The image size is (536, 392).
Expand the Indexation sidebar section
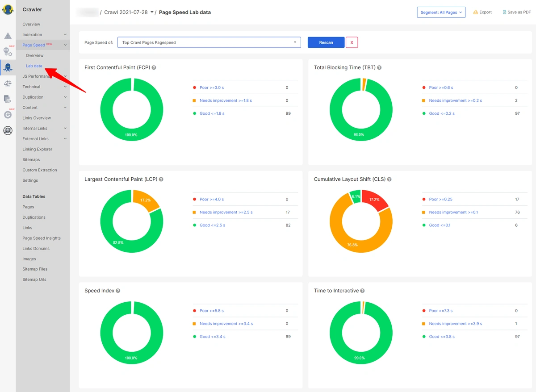[44, 35]
